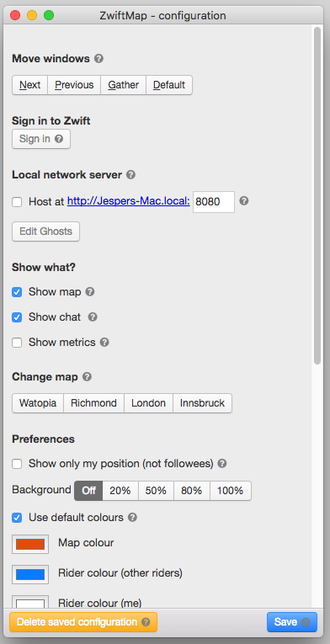The width and height of the screenshot is (330, 644).
Task: Click the Preferences heading
Action: [x=43, y=439]
